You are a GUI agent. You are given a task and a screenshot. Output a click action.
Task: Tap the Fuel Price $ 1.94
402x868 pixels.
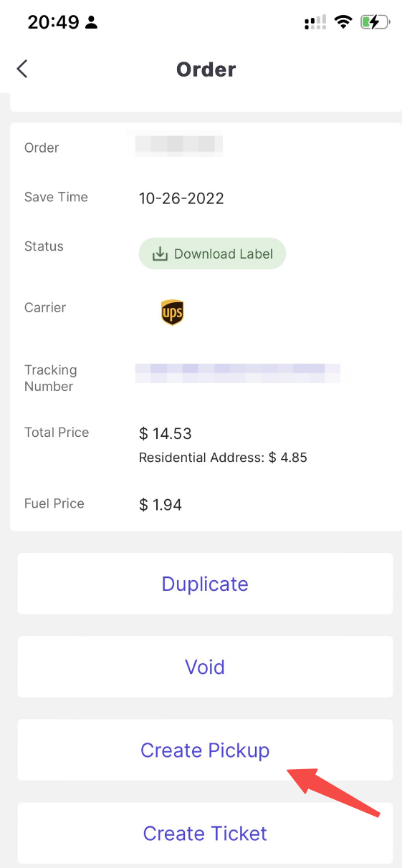[161, 505]
